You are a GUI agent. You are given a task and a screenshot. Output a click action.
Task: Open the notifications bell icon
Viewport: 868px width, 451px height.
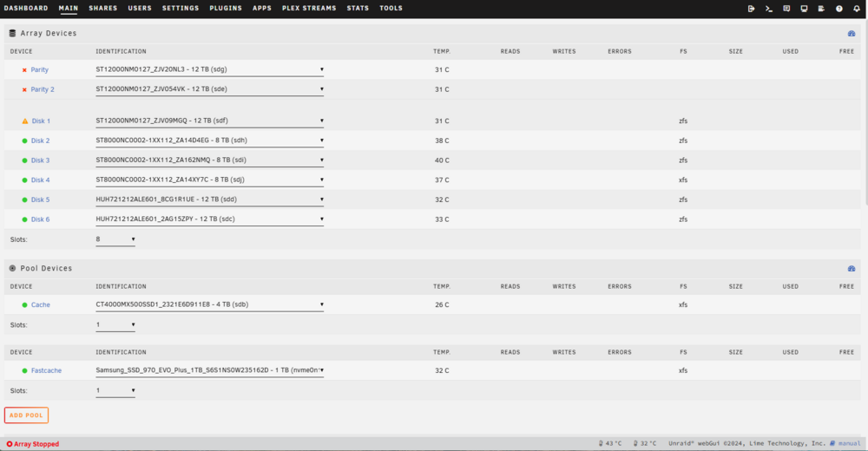coord(857,9)
